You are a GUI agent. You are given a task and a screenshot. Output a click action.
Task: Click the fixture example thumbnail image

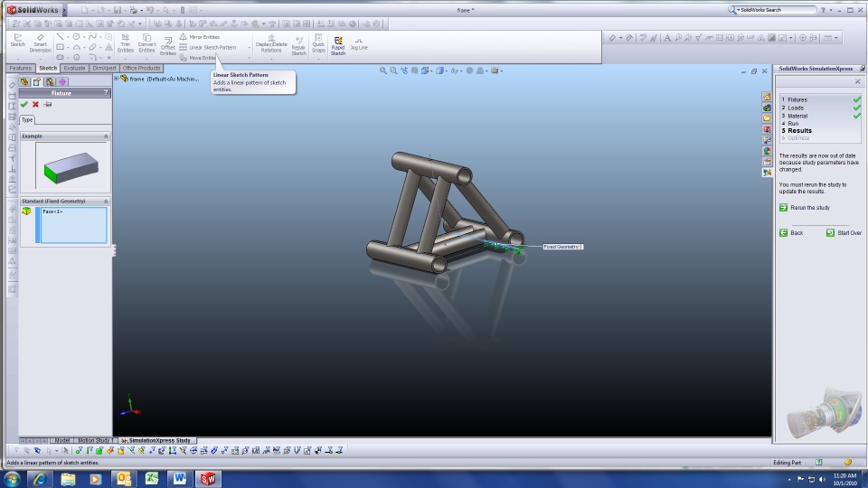click(71, 166)
